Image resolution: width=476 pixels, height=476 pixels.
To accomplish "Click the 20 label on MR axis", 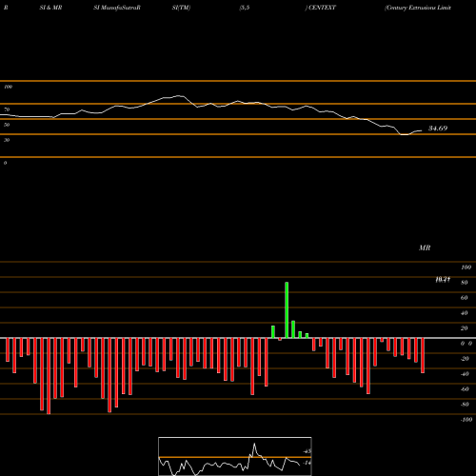I will point(464,328).
